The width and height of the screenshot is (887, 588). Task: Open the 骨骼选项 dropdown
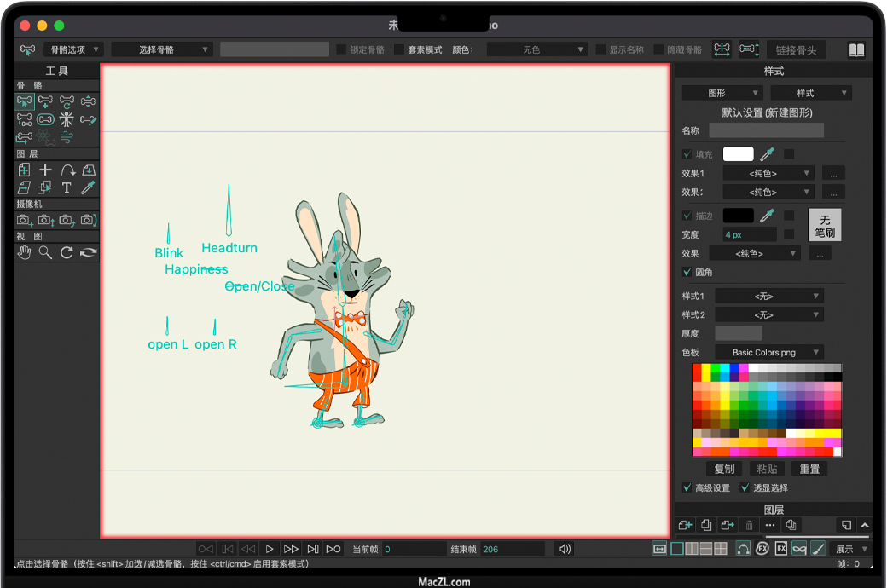(x=72, y=49)
